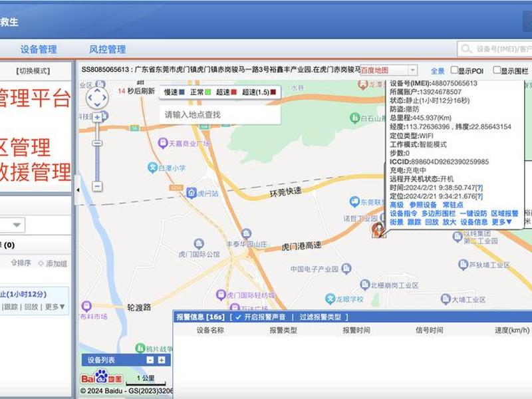Viewport: 532px width, 399px height.
Task: Select the 虎门国际轻纺城 POI icon
Action: pos(221,295)
